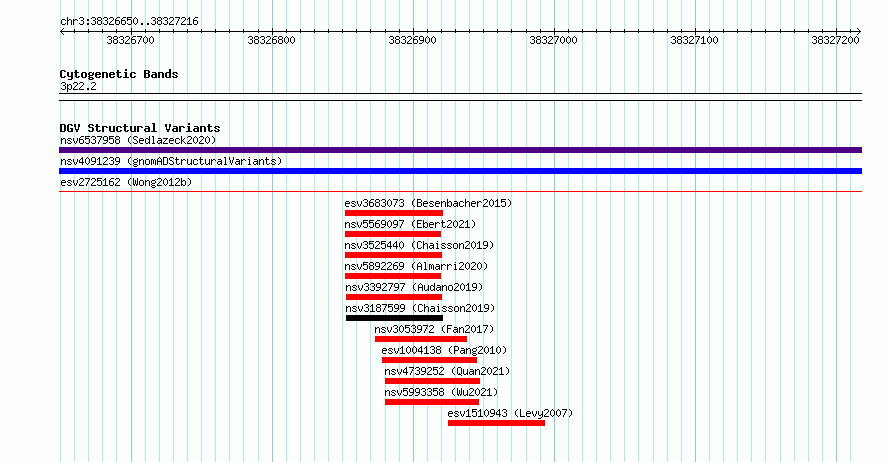Open nsv3525440 (Chaisson2019) variant label
890x462 pixels.
[x=419, y=245]
